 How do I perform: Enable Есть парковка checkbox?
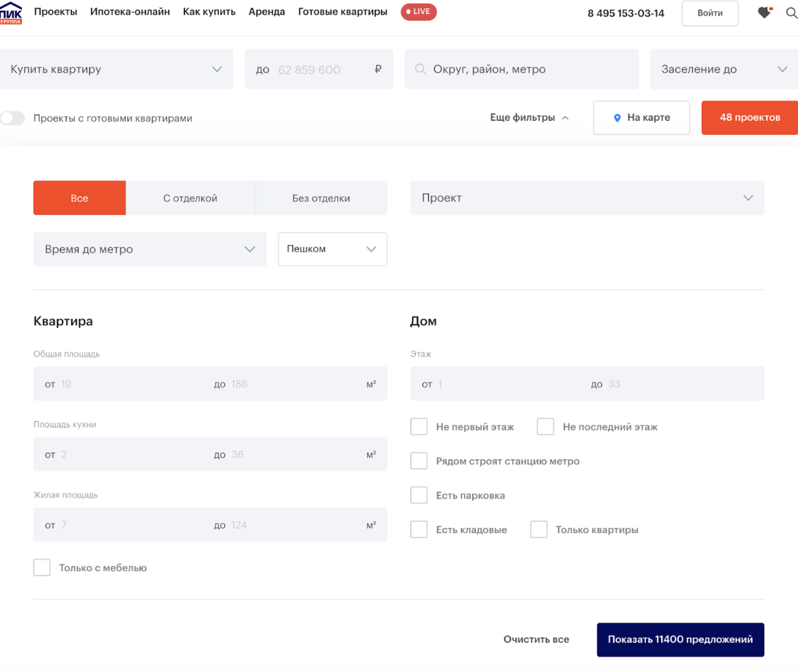click(419, 495)
